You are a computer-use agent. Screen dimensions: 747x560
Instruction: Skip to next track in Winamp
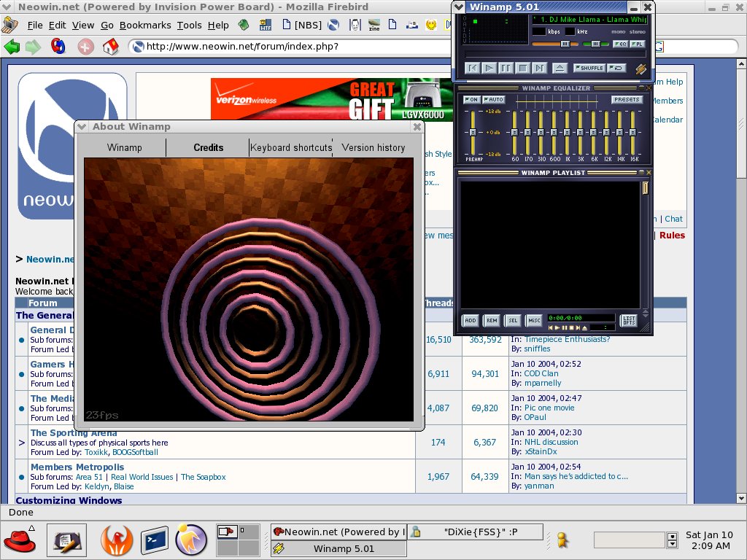[540, 69]
